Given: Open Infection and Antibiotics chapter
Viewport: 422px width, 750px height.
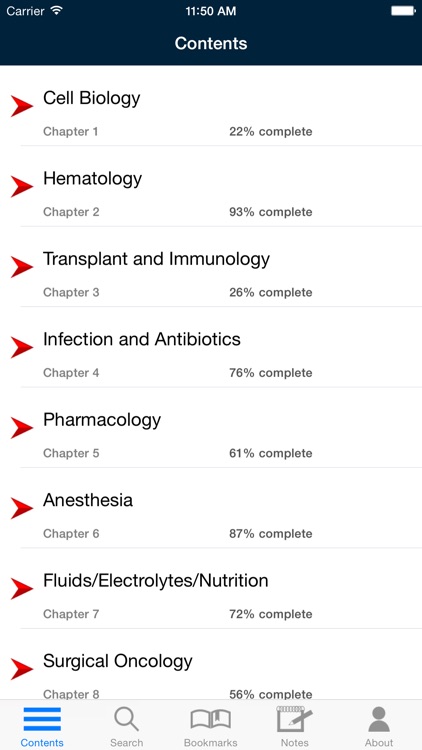Looking at the screenshot, I should click(211, 347).
